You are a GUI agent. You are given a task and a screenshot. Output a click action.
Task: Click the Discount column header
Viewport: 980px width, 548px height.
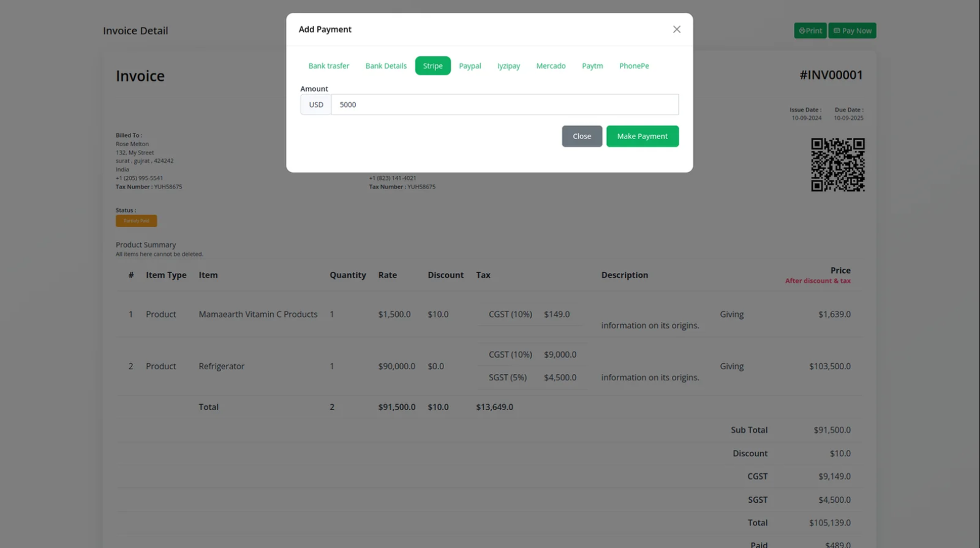click(x=446, y=275)
